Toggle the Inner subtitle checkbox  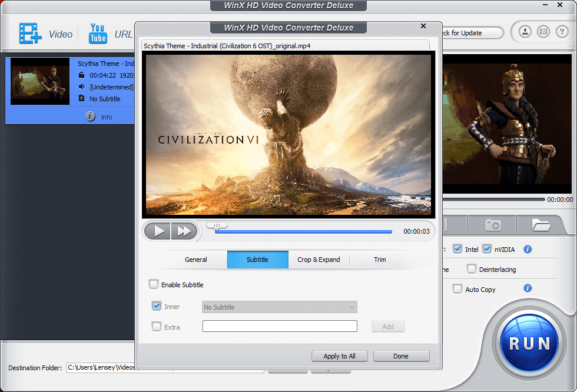[x=157, y=306]
